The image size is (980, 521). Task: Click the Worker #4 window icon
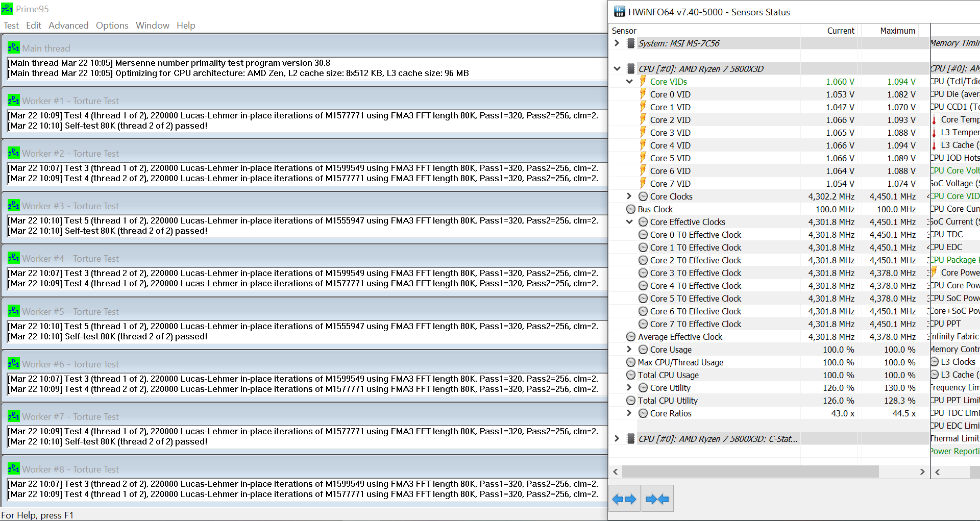tap(14, 258)
